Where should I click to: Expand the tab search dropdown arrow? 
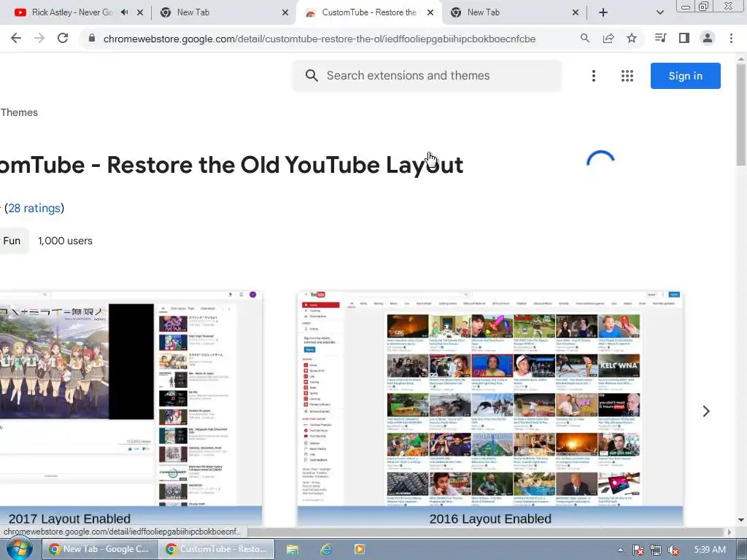coord(659,12)
